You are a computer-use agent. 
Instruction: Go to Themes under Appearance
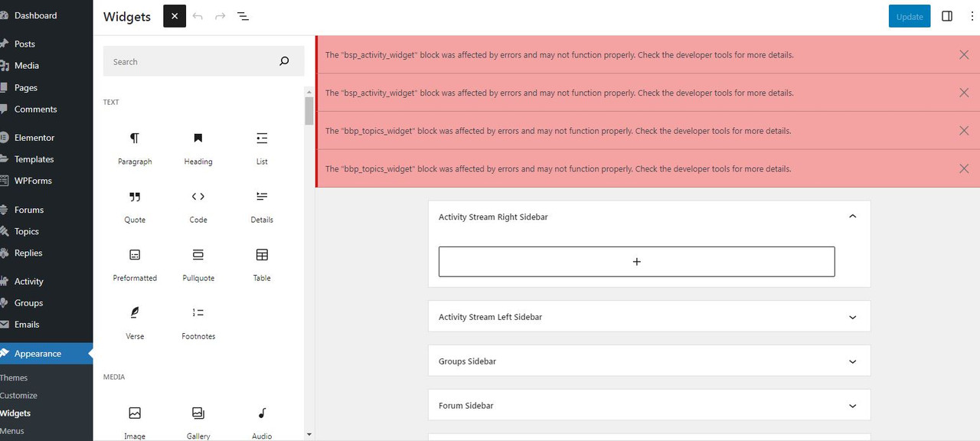tap(14, 377)
